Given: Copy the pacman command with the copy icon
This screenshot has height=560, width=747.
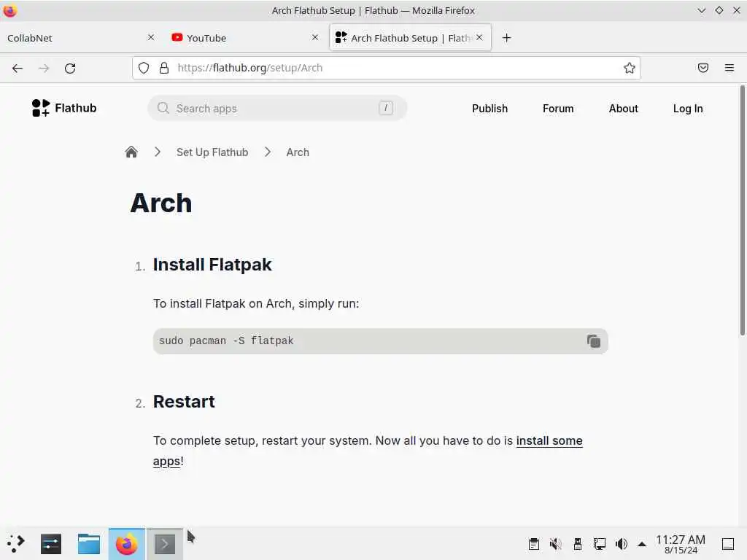Looking at the screenshot, I should (593, 341).
